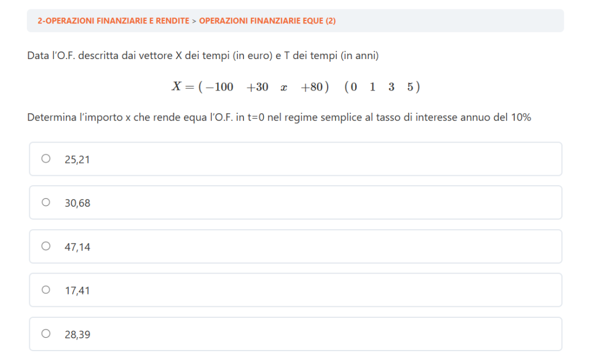Screen dimensions: 599x364
Task: Choose the 30,68 answer radio button
Action: 46,202
